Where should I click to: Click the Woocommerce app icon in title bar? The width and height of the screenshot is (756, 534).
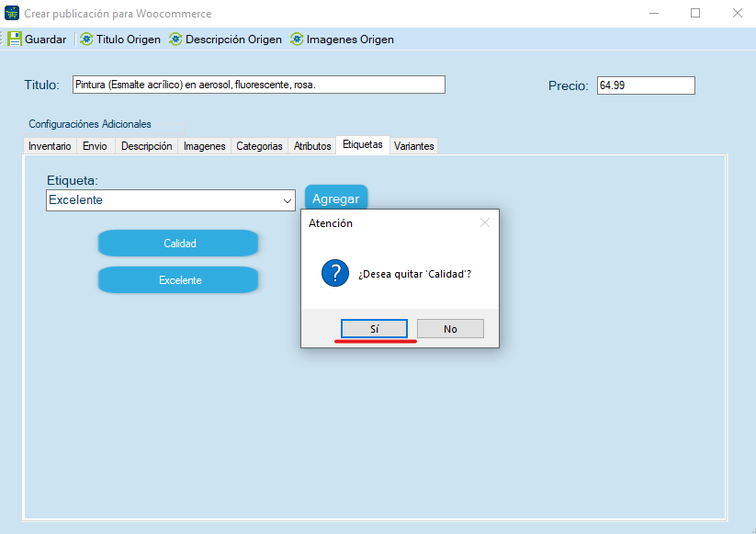(x=12, y=13)
